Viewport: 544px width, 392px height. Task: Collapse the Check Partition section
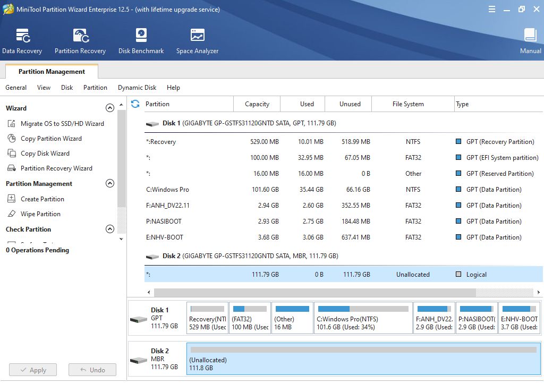pos(110,229)
